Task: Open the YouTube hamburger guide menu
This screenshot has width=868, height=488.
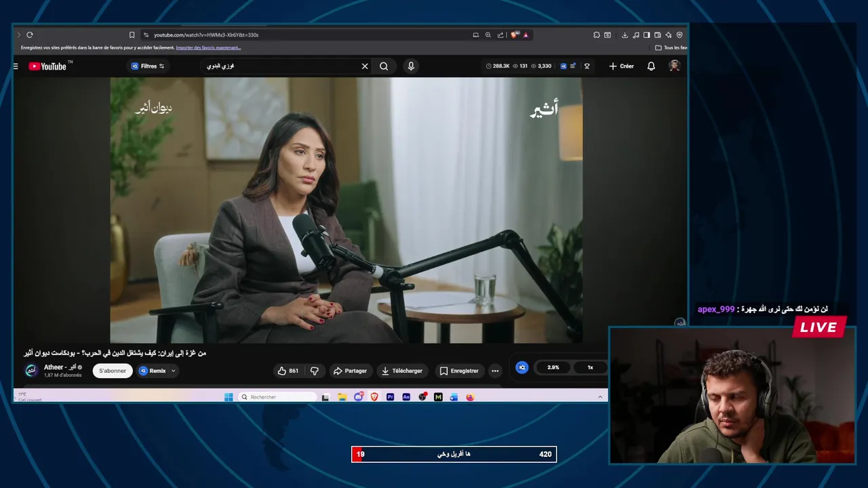Action: pyautogui.click(x=16, y=66)
